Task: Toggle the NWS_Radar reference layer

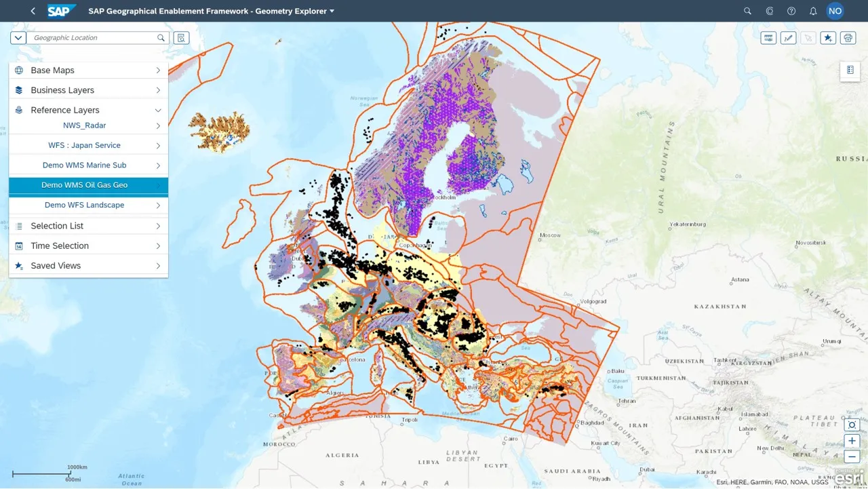Action: [x=84, y=125]
